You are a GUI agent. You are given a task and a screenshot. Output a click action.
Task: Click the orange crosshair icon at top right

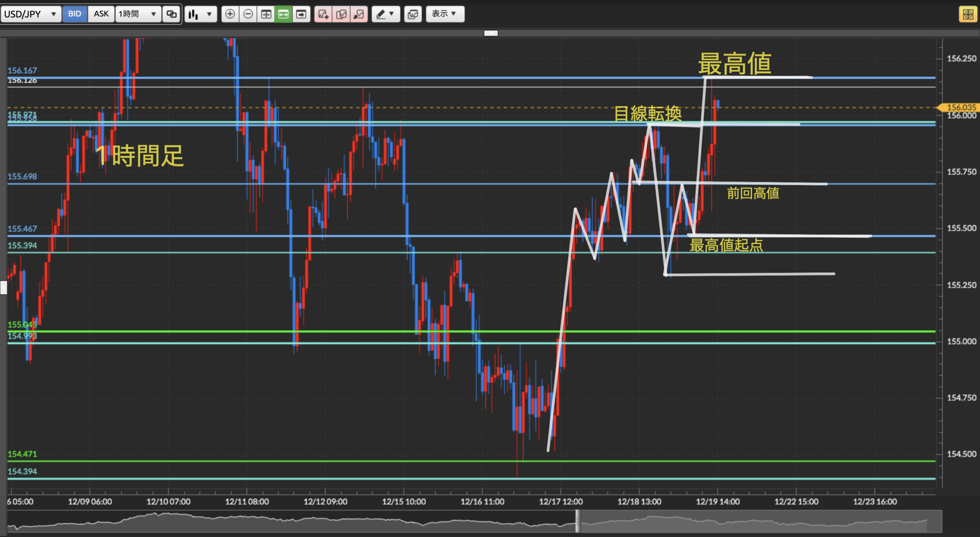click(968, 15)
